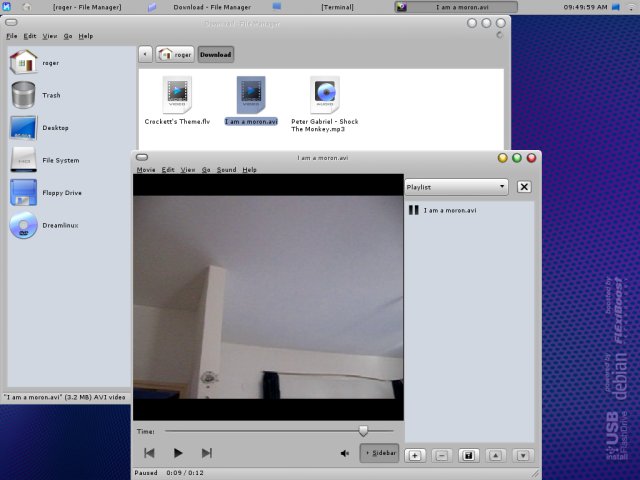The height and width of the screenshot is (480, 640).
Task: Play the paused video
Action: coord(178,453)
